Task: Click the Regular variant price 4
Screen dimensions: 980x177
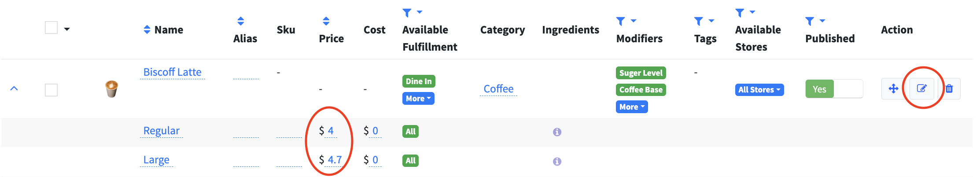Action: pos(331,131)
